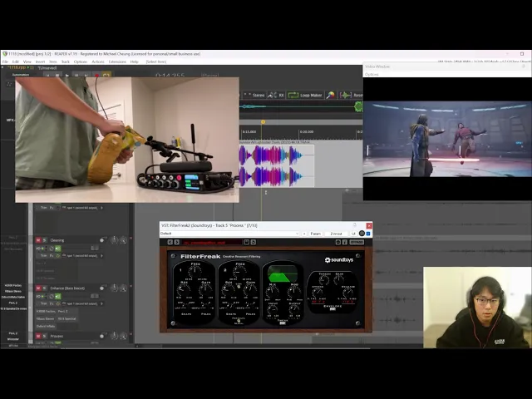The image size is (532, 399).
Task: Mute the Enhance (Bass boost) track
Action: click(38, 288)
